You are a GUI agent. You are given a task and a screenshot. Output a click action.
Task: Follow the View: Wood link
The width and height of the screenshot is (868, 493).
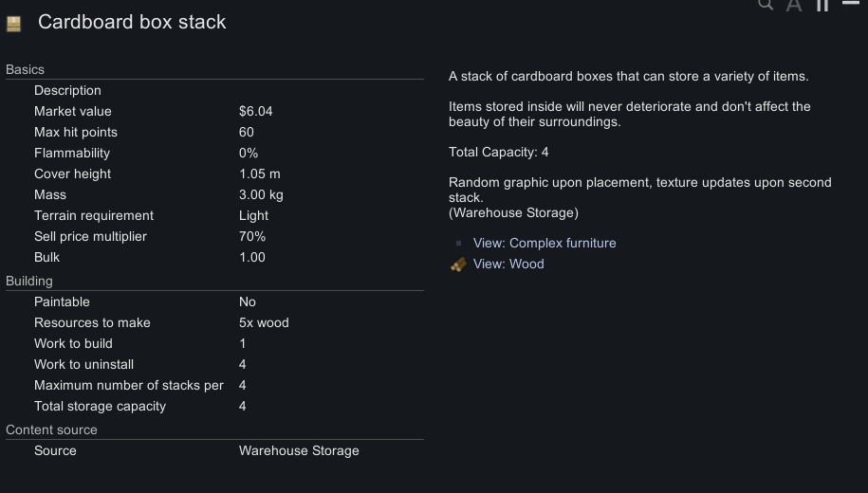click(508, 265)
